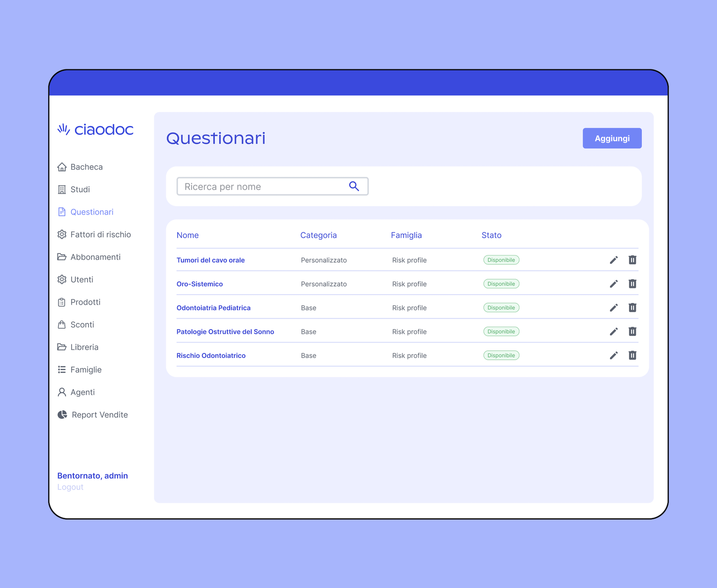Click the ciaodoc logo
The image size is (717, 588).
(x=95, y=130)
